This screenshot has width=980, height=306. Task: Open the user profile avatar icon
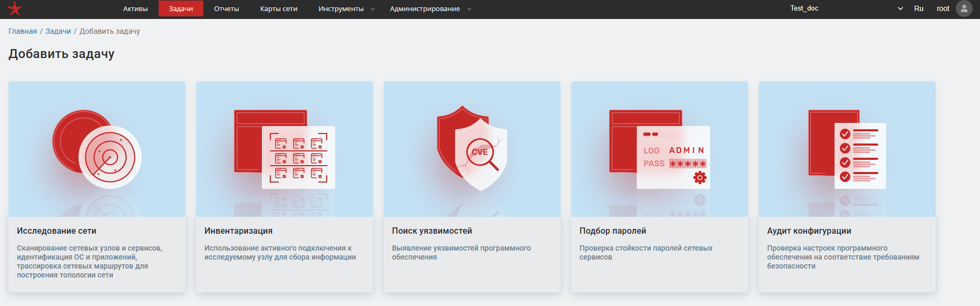[x=964, y=8]
